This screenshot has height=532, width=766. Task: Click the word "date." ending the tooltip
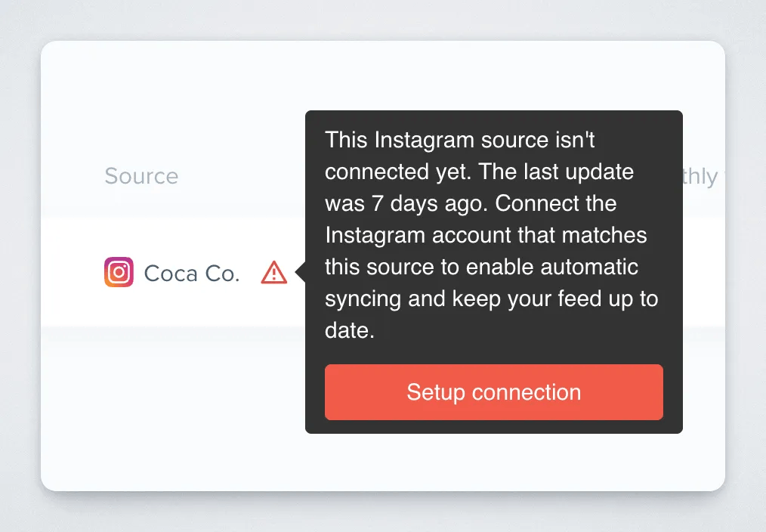[x=350, y=330]
